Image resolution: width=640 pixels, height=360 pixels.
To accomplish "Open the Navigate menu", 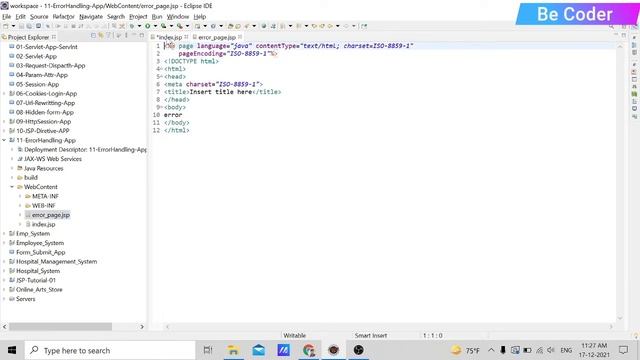I will coord(91,17).
